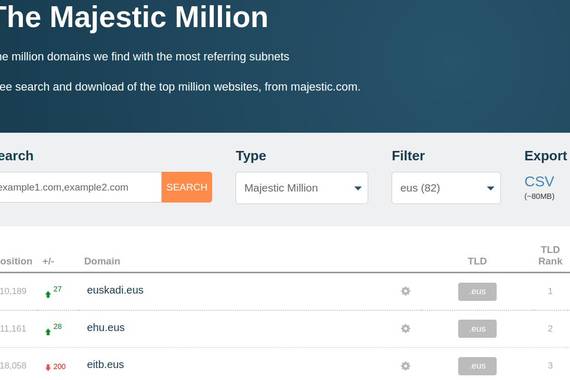Click position value 18,058
Image resolution: width=570 pixels, height=380 pixels.
(13, 366)
